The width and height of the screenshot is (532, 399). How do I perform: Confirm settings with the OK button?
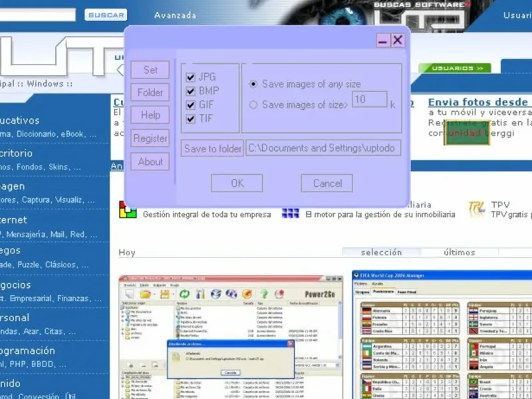pos(237,184)
